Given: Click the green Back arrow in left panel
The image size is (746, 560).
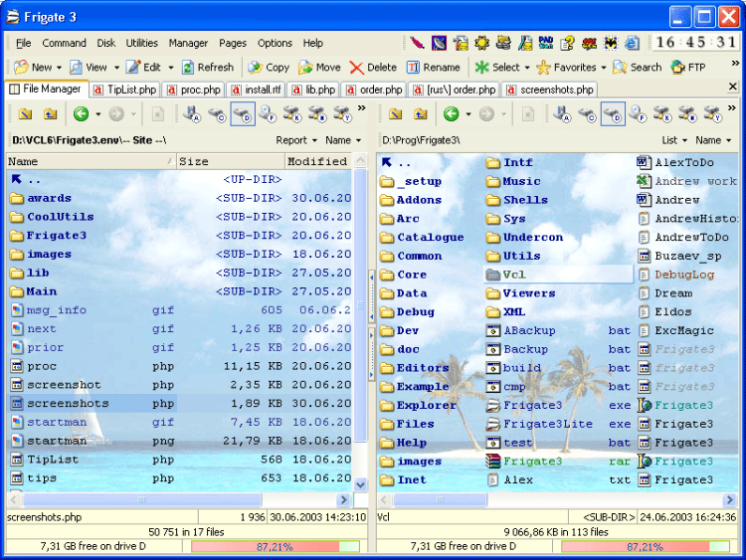Looking at the screenshot, I should click(x=81, y=114).
